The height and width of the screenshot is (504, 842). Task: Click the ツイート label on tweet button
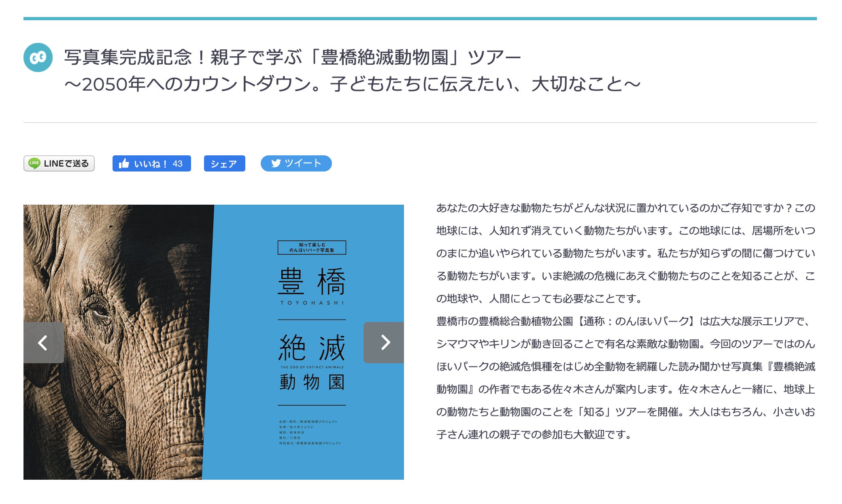(x=303, y=163)
